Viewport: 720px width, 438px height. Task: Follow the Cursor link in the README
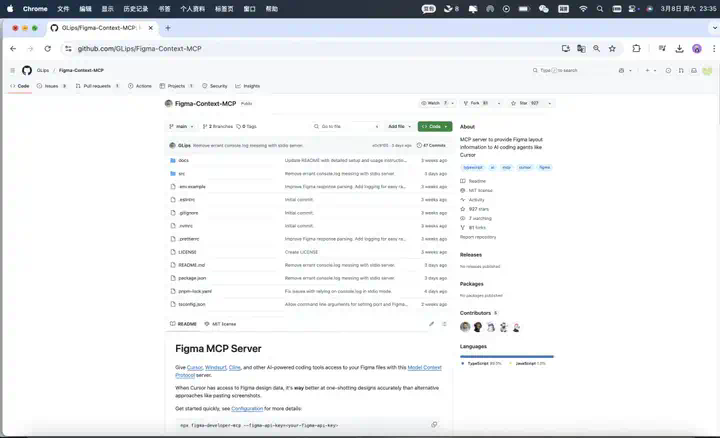point(195,368)
